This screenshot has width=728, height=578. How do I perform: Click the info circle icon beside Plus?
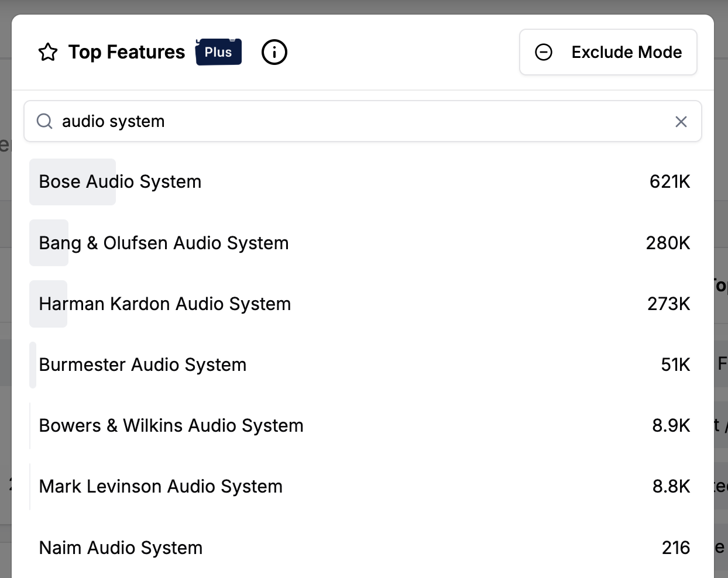[274, 52]
